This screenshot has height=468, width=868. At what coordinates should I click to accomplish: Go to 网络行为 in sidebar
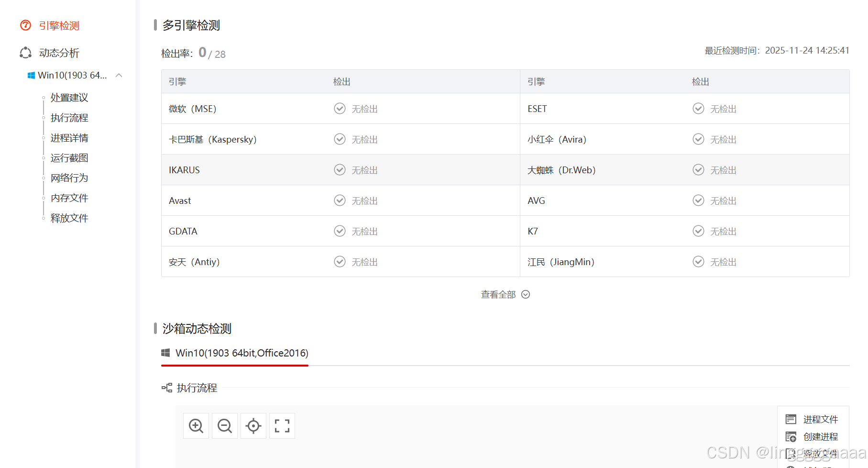click(69, 178)
